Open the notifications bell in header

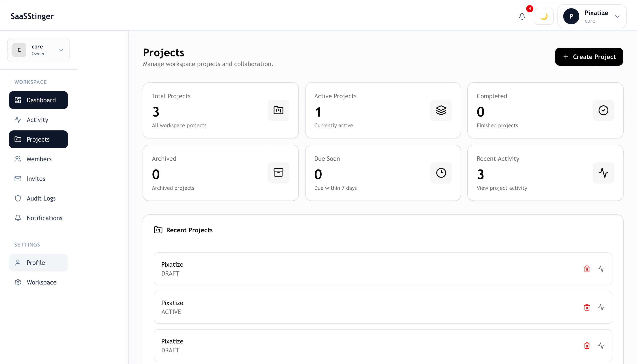click(x=522, y=17)
